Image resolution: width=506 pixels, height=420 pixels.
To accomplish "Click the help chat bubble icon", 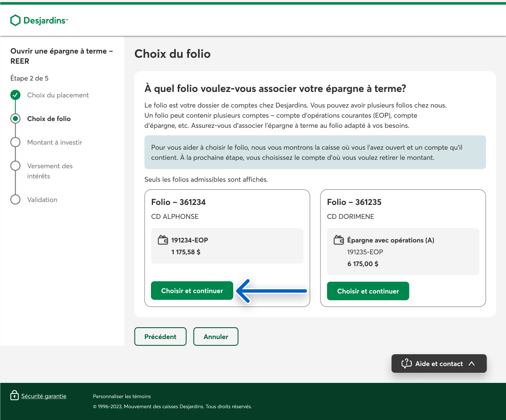I will pyautogui.click(x=406, y=363).
